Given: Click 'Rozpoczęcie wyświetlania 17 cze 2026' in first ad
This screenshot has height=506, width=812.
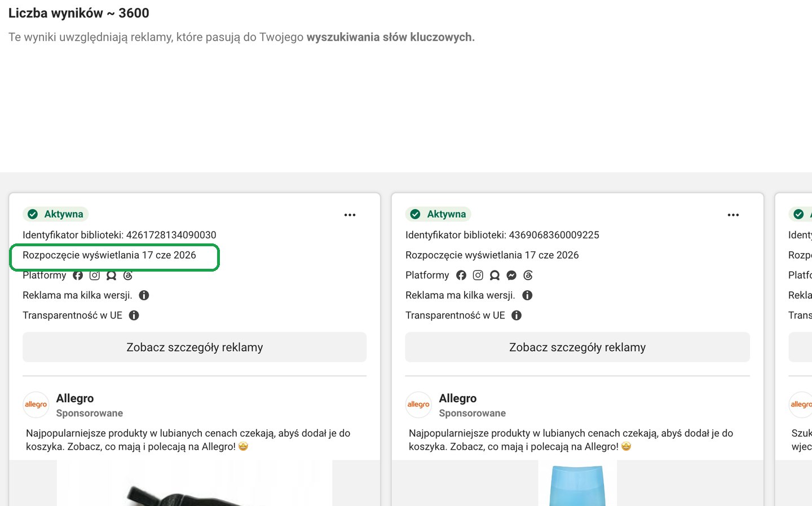Looking at the screenshot, I should (x=109, y=255).
